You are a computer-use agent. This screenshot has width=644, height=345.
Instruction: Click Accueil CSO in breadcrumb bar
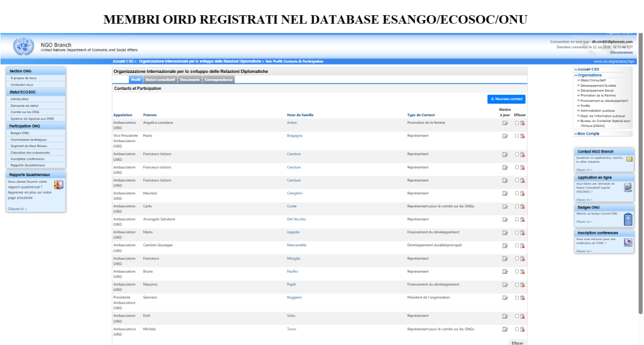point(123,62)
